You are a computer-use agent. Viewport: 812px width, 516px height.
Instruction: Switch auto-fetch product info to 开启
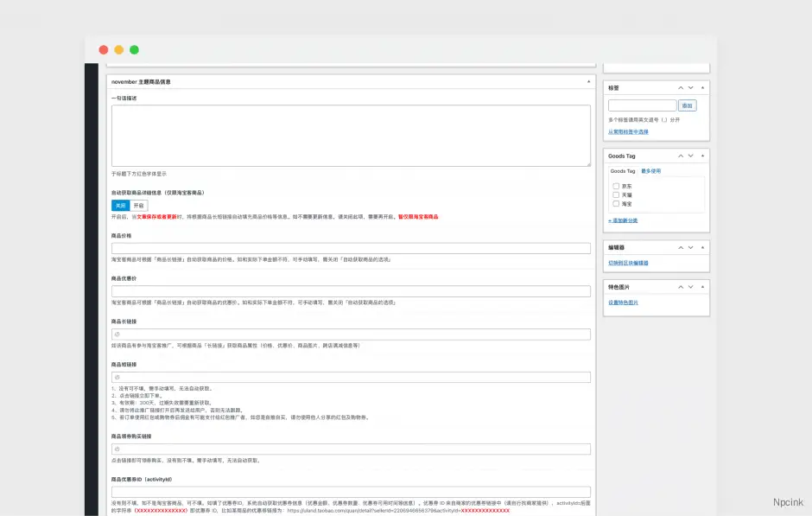pyautogui.click(x=139, y=206)
